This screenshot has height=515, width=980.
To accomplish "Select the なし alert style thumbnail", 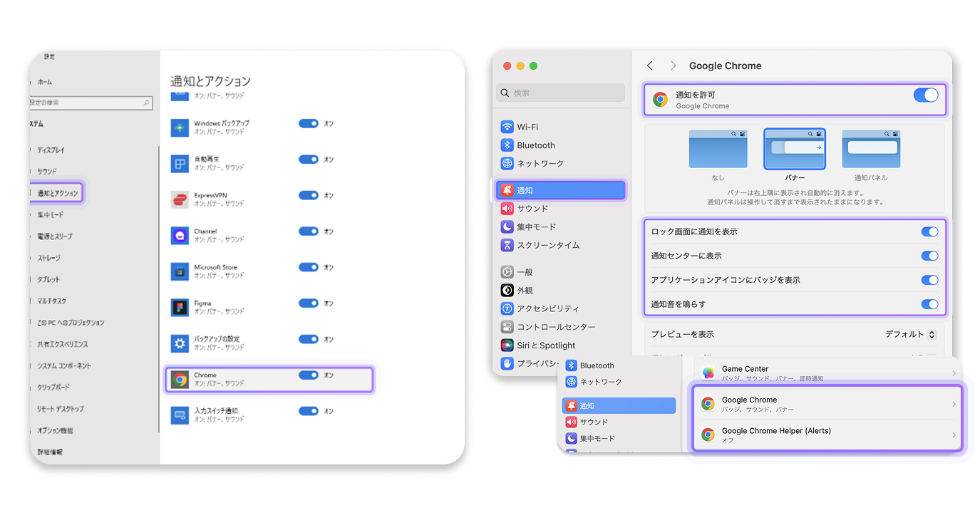I will click(718, 149).
